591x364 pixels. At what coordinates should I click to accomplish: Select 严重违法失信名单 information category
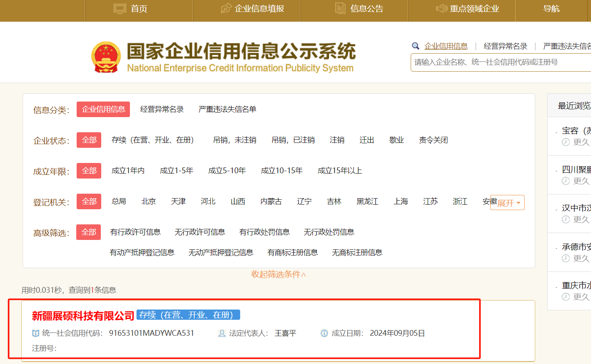(x=227, y=109)
